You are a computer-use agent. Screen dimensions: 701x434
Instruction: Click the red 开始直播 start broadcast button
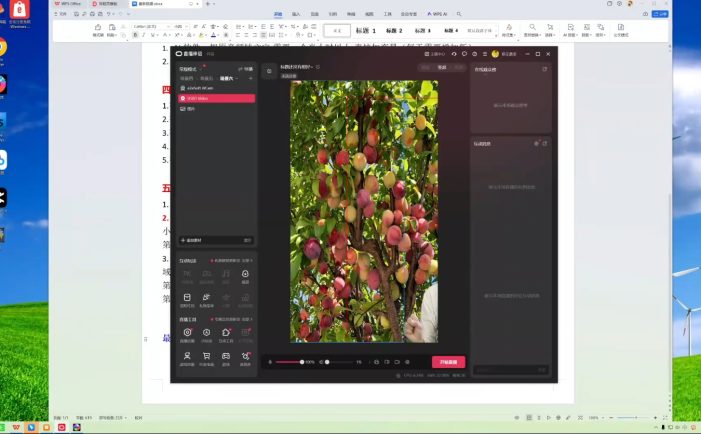point(449,361)
